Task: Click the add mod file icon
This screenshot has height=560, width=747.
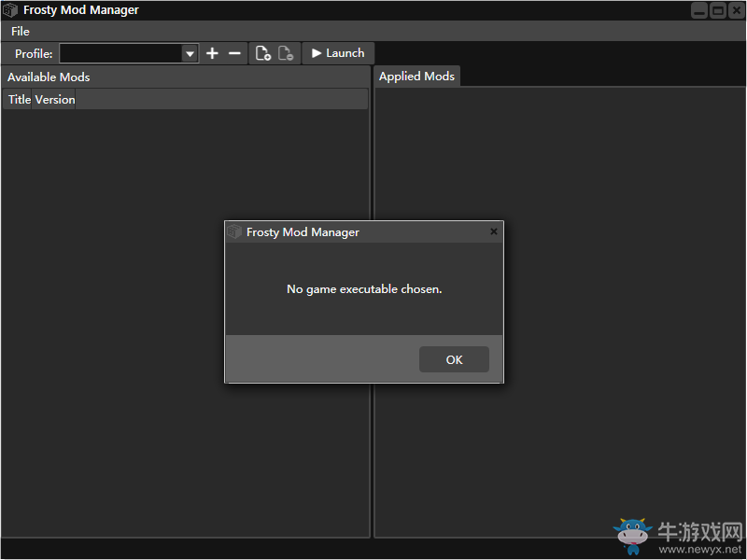Action: (263, 53)
